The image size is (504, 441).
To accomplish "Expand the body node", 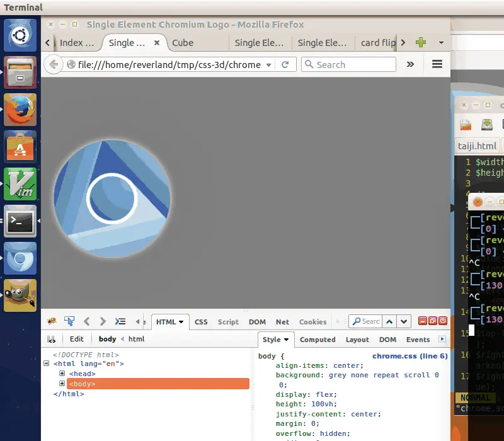I will 62,383.
